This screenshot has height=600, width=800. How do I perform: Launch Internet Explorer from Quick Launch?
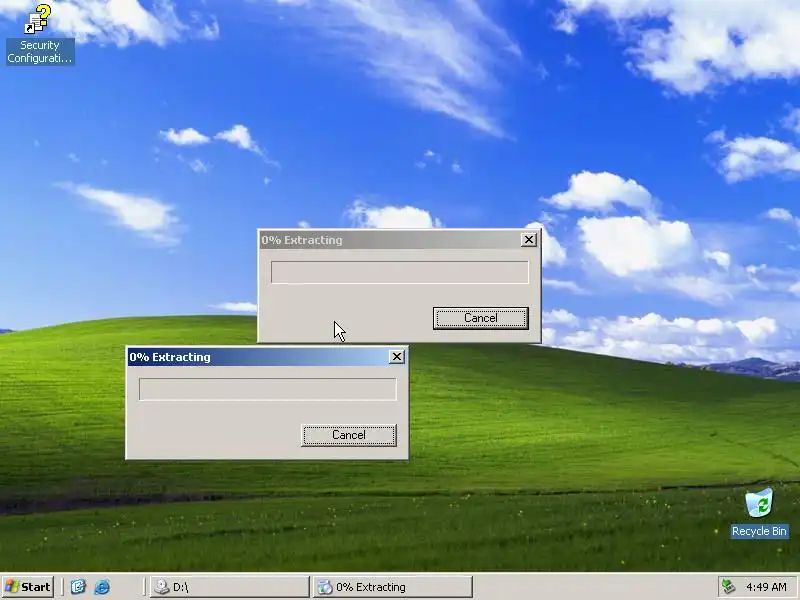[102, 587]
